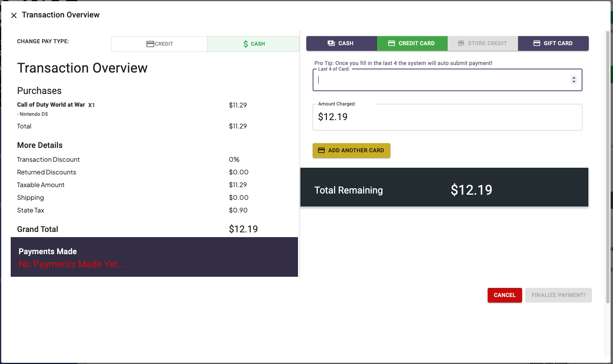Cancel the payment with the CANCEL button
This screenshot has height=364, width=613.
click(504, 295)
